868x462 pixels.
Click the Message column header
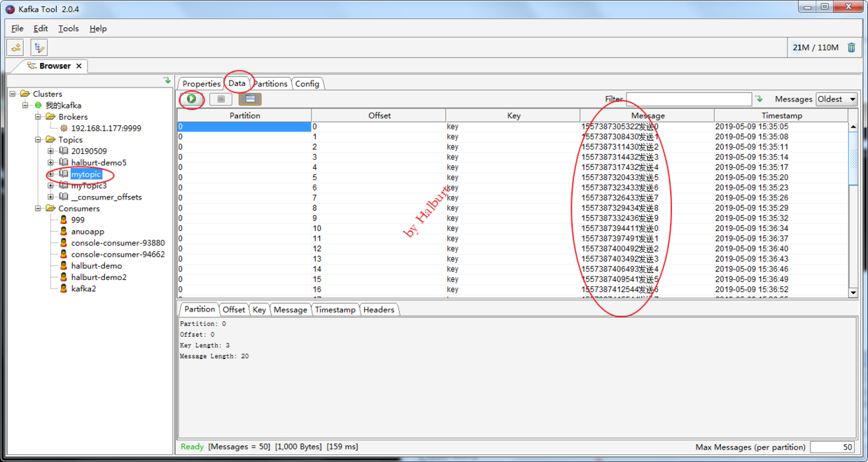pos(647,115)
